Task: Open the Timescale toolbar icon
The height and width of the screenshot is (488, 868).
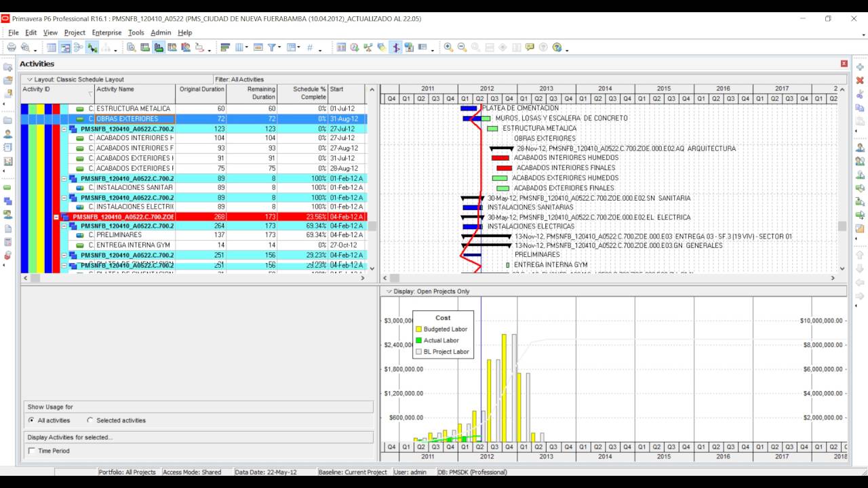Action: (x=258, y=47)
